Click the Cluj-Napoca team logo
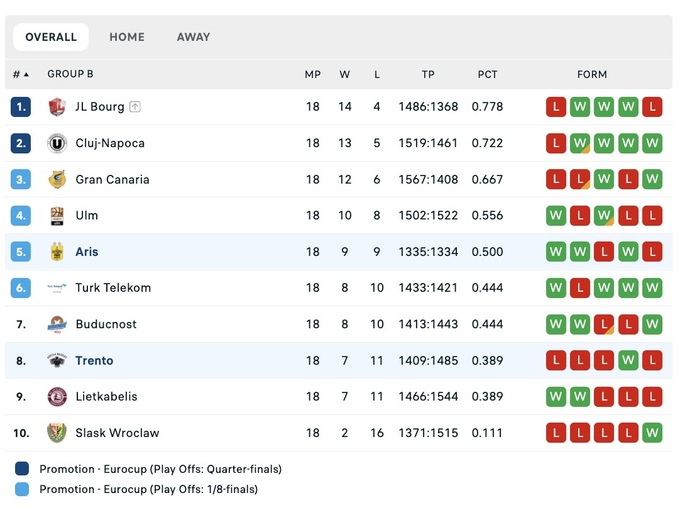 57,143
